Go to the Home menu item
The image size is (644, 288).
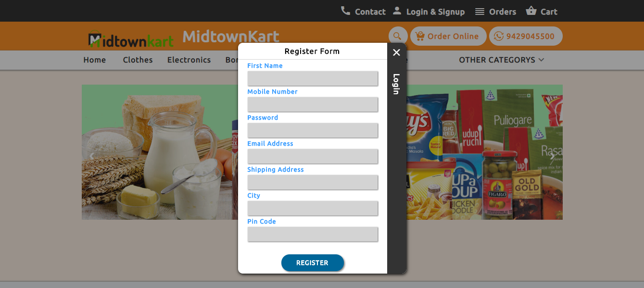tap(94, 60)
